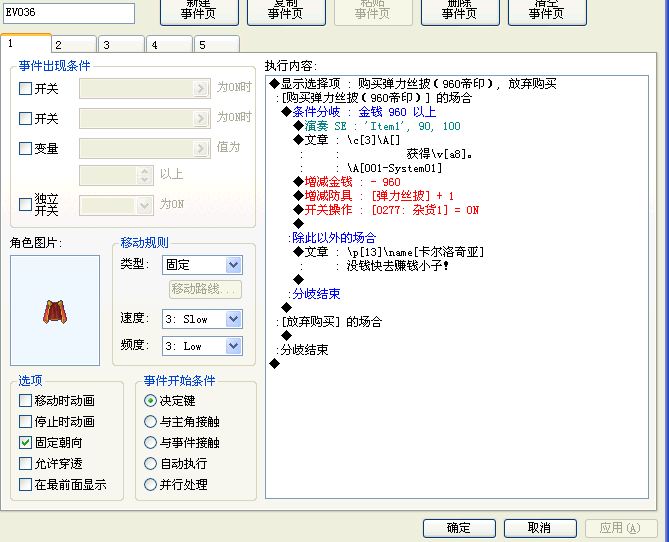Toggle the 移动时动画 option

pyautogui.click(x=26, y=401)
